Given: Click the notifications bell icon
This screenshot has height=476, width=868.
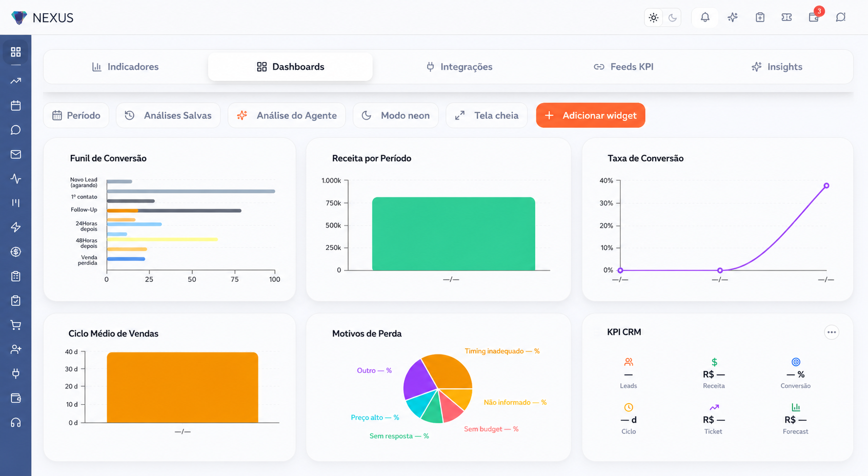Looking at the screenshot, I should click(705, 17).
